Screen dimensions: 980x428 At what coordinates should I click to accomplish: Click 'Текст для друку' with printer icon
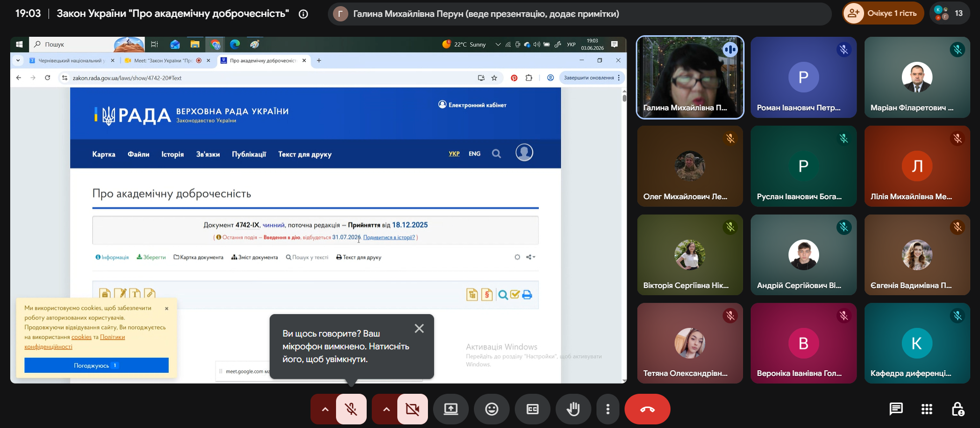(x=359, y=257)
